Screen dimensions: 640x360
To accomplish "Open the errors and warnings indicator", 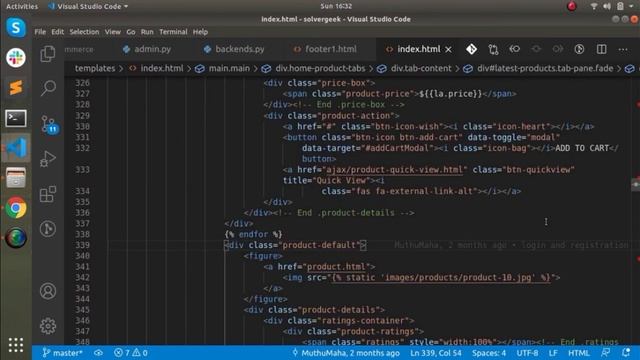I will (x=131, y=353).
